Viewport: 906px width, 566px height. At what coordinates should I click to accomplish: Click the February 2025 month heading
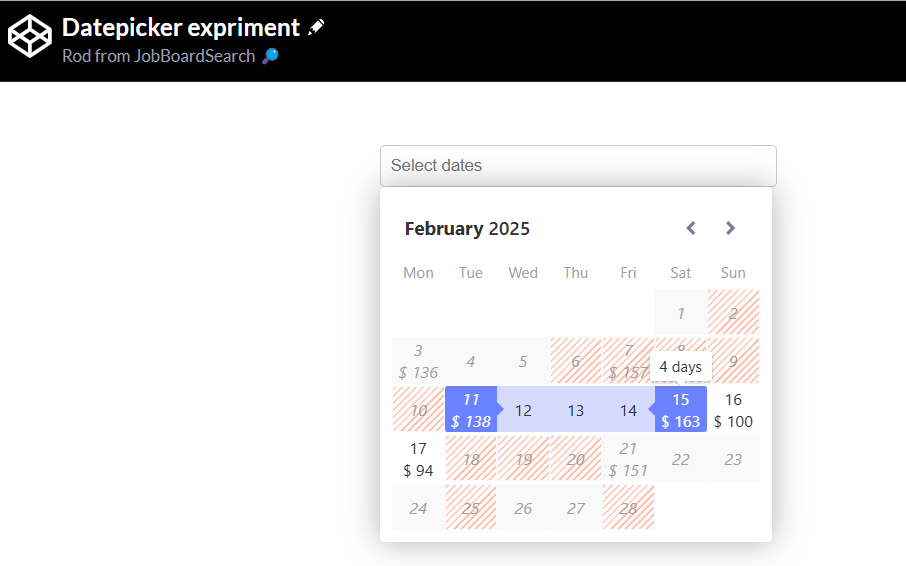click(x=467, y=229)
